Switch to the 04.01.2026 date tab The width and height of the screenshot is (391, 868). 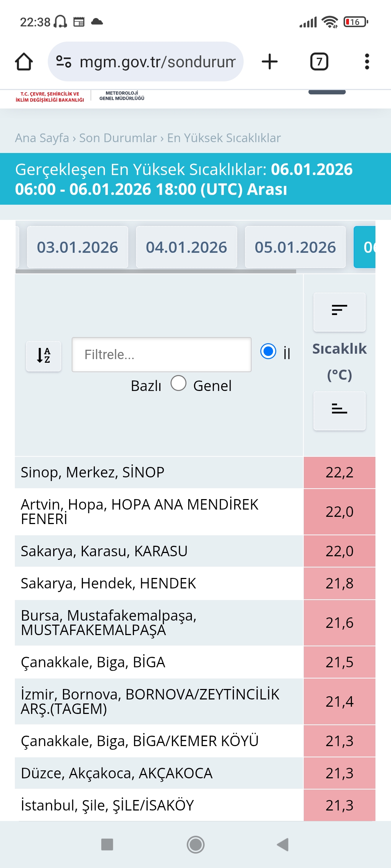click(x=186, y=247)
